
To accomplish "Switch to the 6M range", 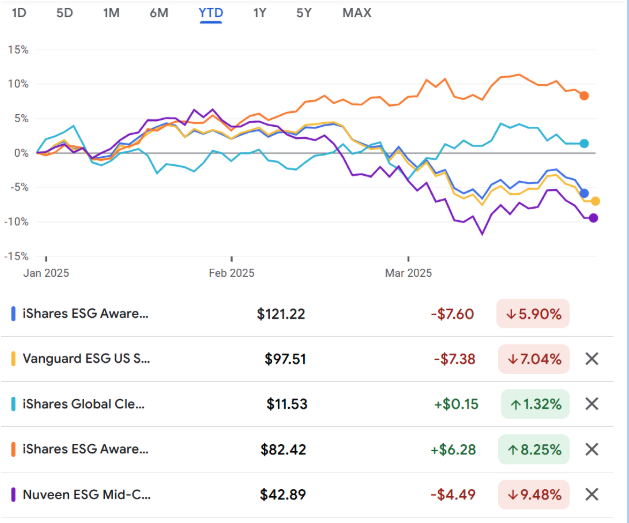I will (x=159, y=13).
